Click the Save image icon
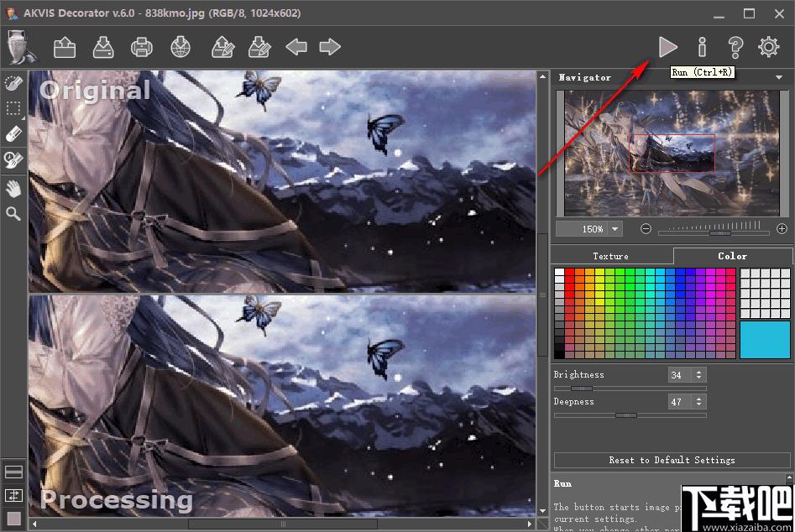 103,48
